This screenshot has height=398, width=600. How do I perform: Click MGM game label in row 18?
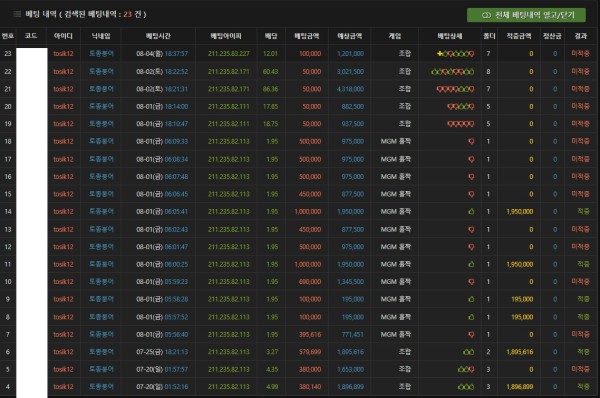click(396, 142)
